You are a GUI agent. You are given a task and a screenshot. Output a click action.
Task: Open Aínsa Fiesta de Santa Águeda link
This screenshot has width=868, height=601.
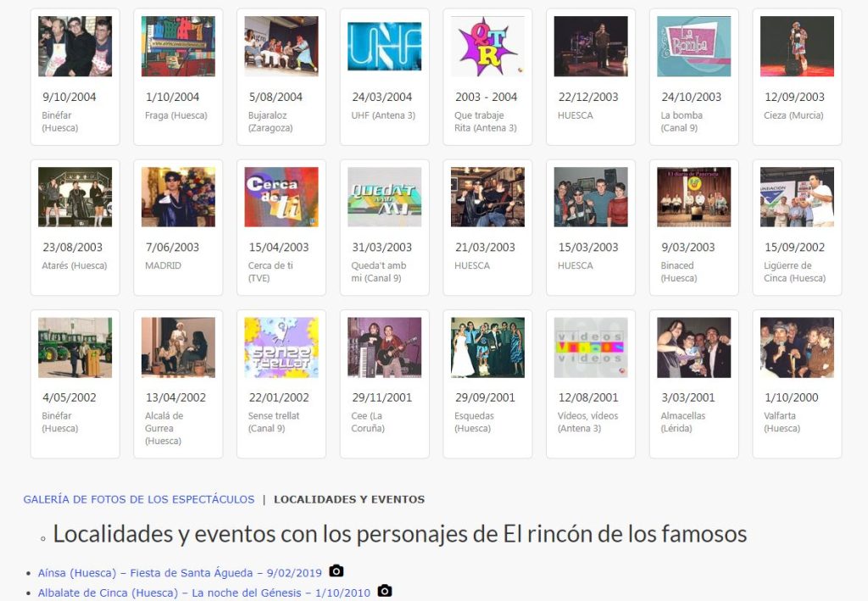tap(181, 573)
